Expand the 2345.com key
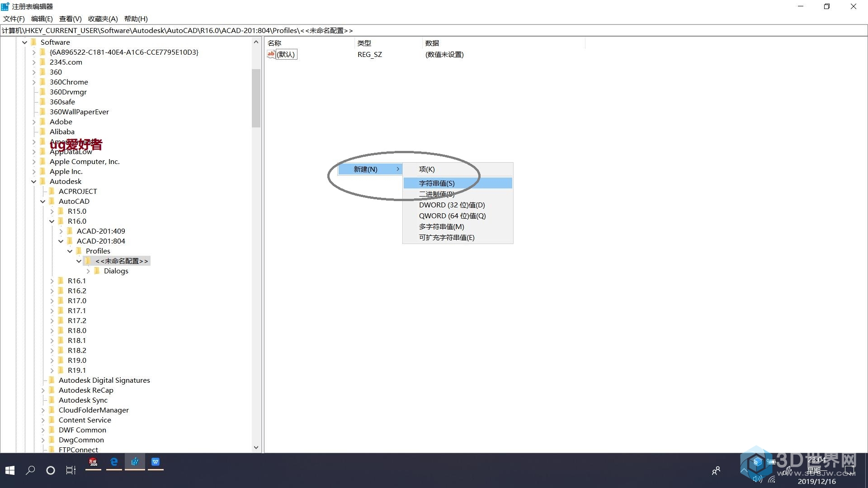The image size is (868, 488). (x=33, y=62)
